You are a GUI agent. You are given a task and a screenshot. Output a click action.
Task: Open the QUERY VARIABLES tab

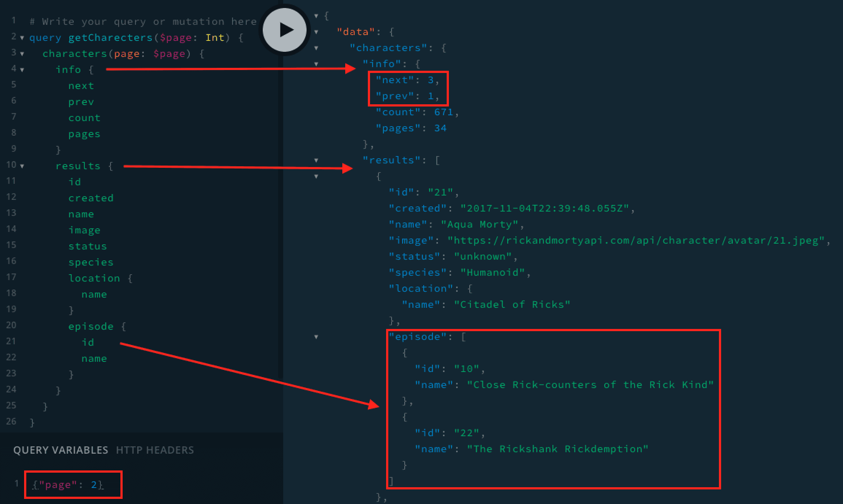click(x=61, y=450)
